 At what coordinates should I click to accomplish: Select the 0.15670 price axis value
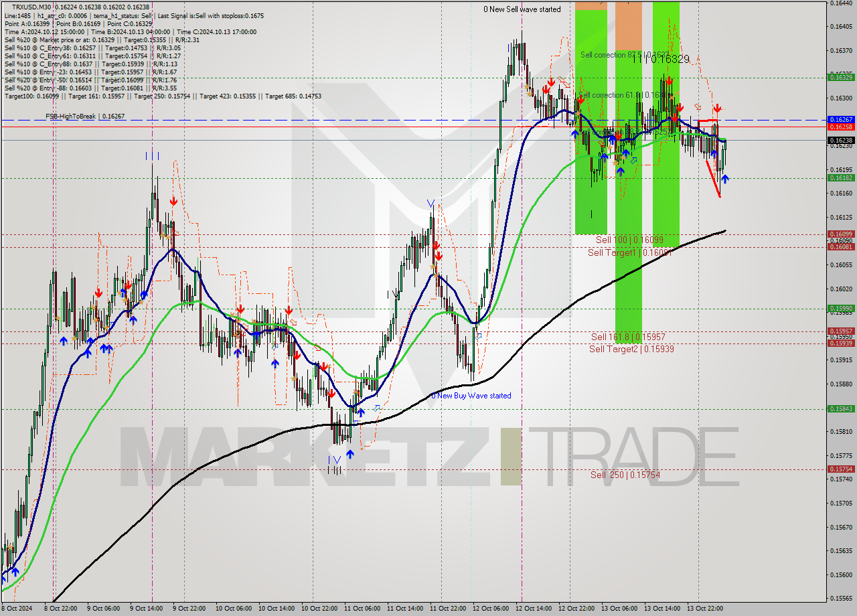tap(841, 527)
